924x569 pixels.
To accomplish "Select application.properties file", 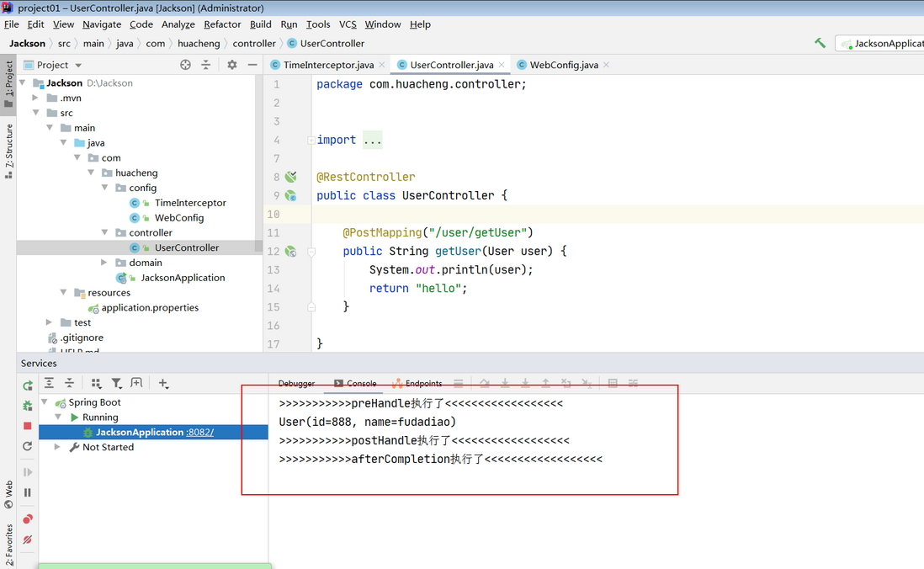I will [x=149, y=308].
